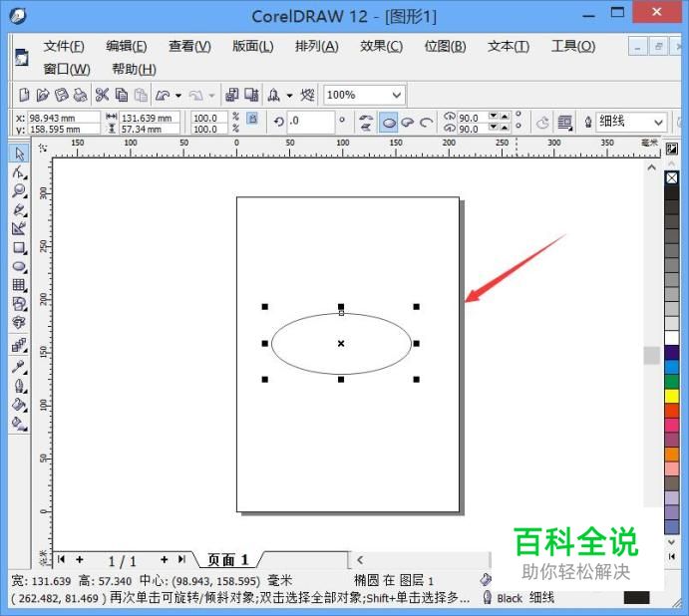Image resolution: width=689 pixels, height=616 pixels.
Task: Switch shape type to Ellipse
Action: 389,123
